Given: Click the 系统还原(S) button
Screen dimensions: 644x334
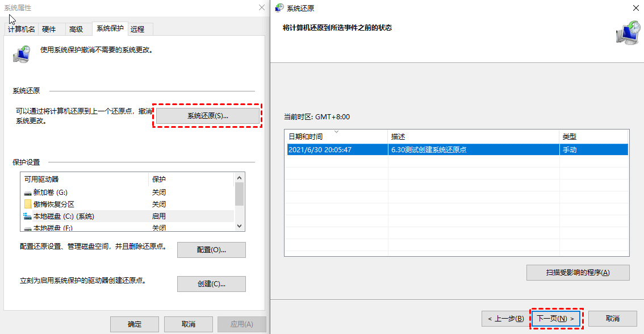Looking at the screenshot, I should (x=207, y=115).
